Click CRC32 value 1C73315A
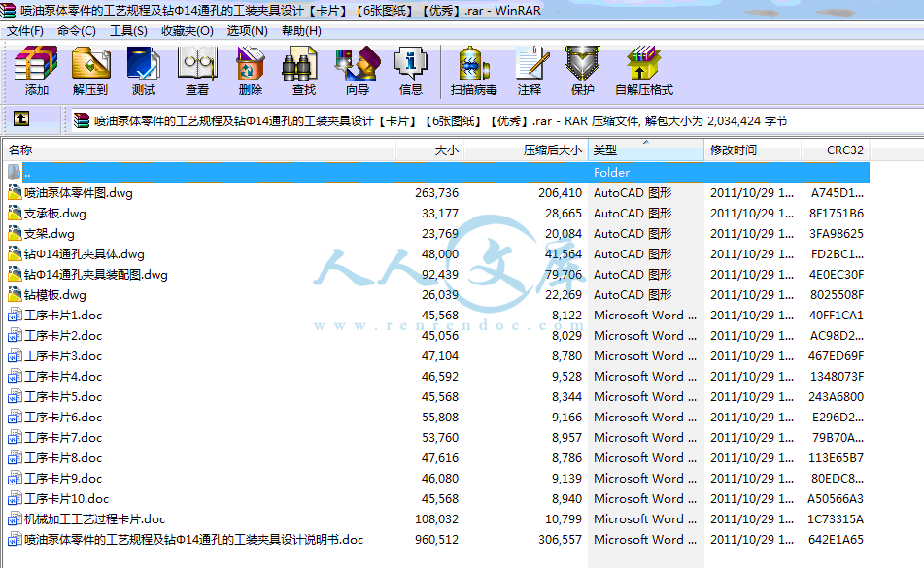The image size is (924, 568). click(x=836, y=518)
